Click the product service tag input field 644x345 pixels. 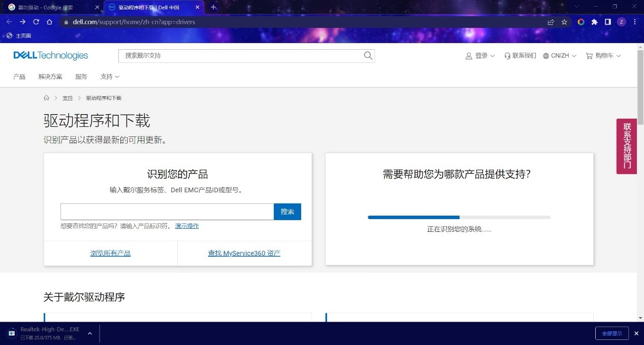(167, 212)
